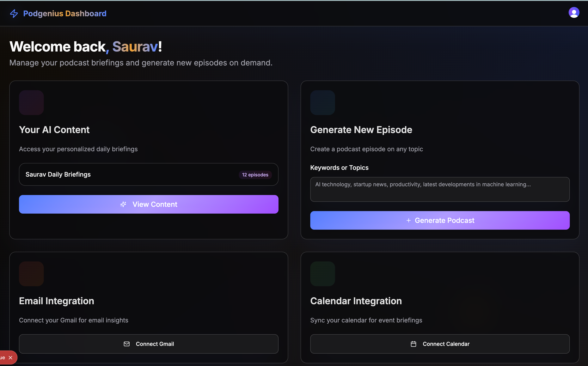
Task: Click the Connect Gmail button label
Action: [x=155, y=344]
